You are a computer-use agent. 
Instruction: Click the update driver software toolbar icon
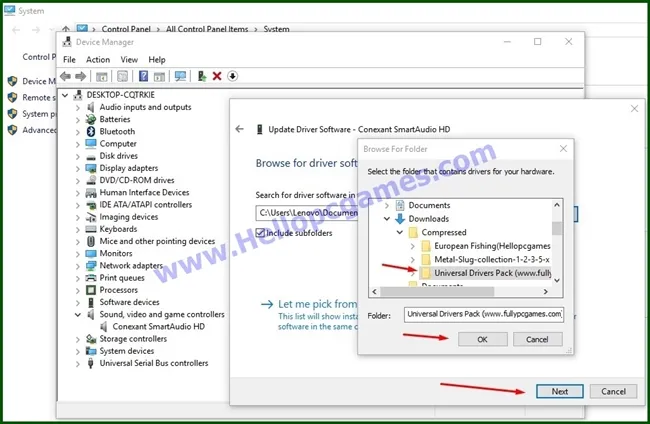click(x=202, y=76)
